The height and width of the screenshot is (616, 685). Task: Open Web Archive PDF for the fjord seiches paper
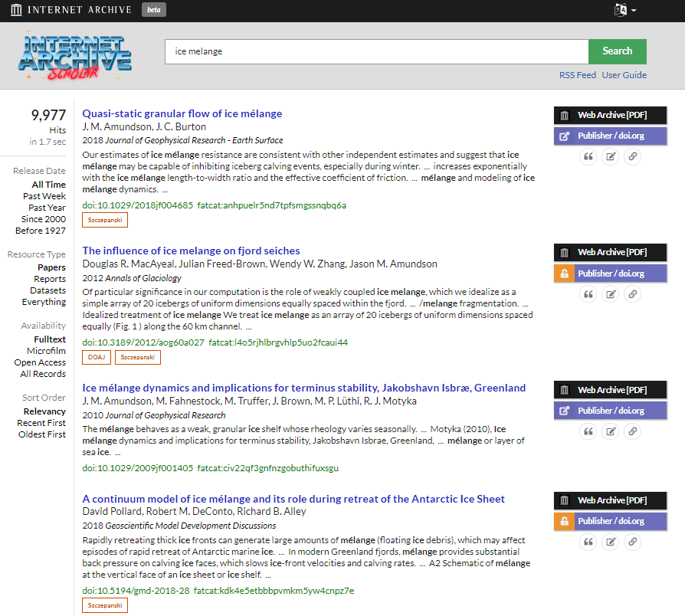click(610, 252)
